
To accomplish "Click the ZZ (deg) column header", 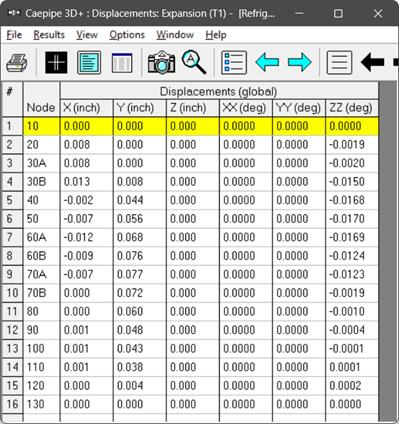I will click(x=351, y=108).
